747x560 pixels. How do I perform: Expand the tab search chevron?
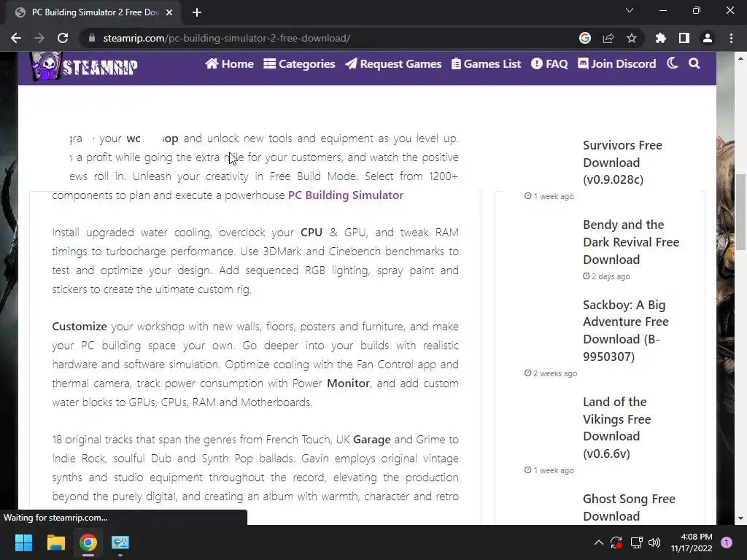[630, 10]
